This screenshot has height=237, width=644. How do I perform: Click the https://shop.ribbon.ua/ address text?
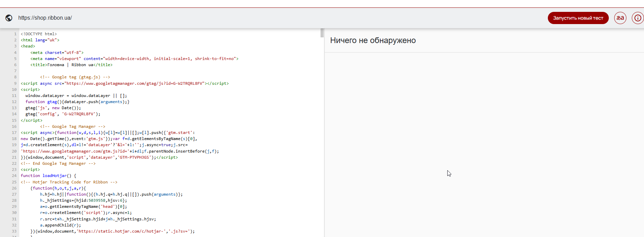pos(45,18)
